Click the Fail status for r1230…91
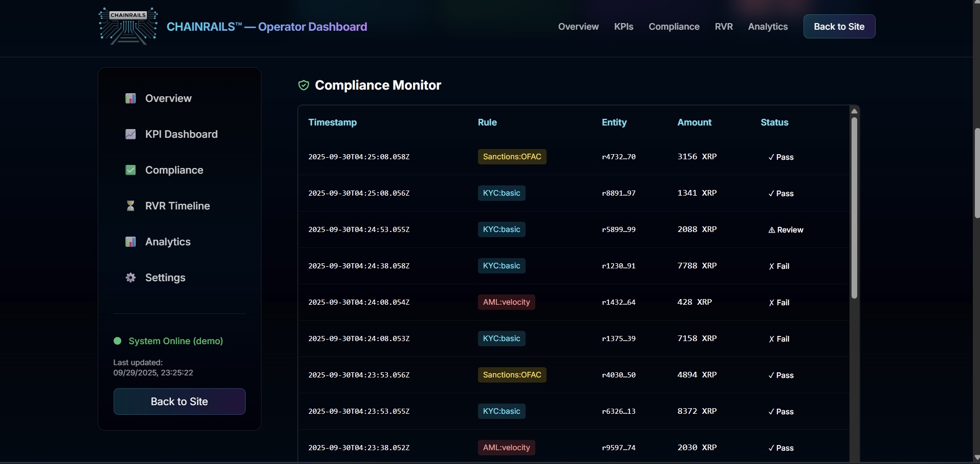This screenshot has height=464, width=980. tap(779, 266)
